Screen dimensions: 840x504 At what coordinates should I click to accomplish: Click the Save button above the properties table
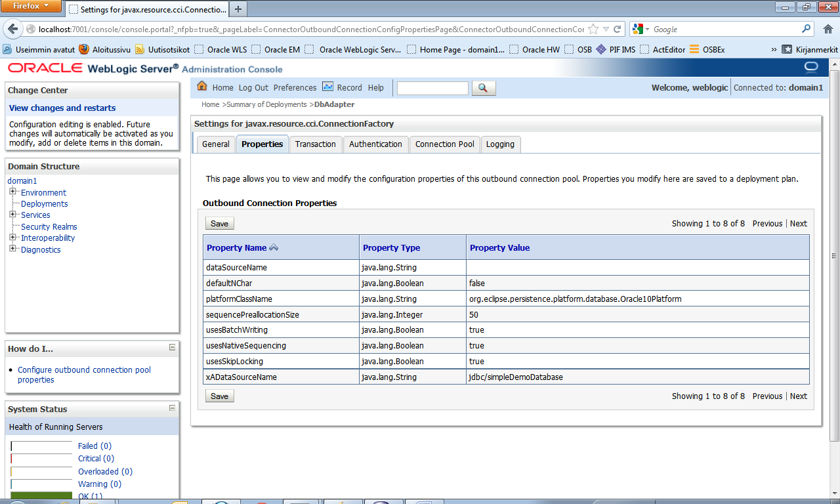[219, 223]
